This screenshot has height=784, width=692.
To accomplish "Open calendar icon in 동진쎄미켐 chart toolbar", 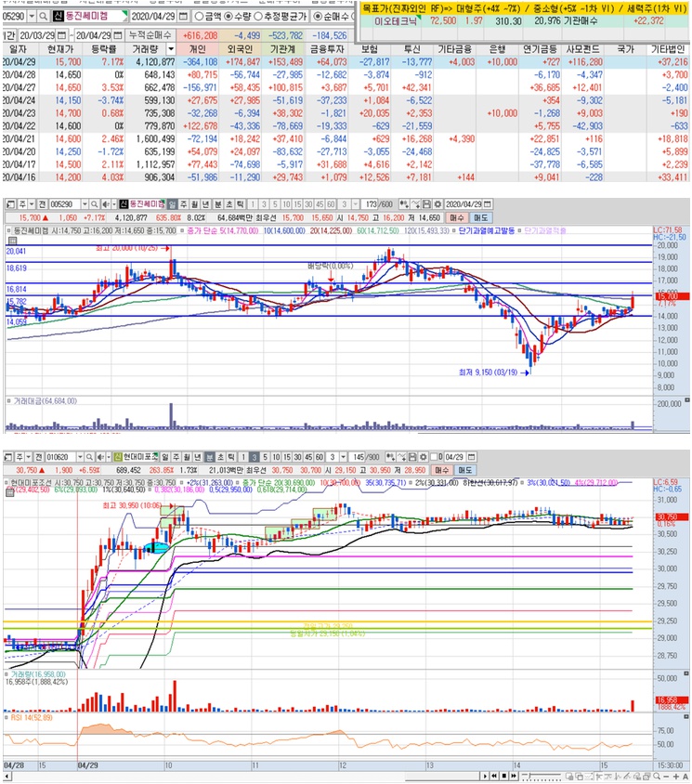I will click(488, 204).
